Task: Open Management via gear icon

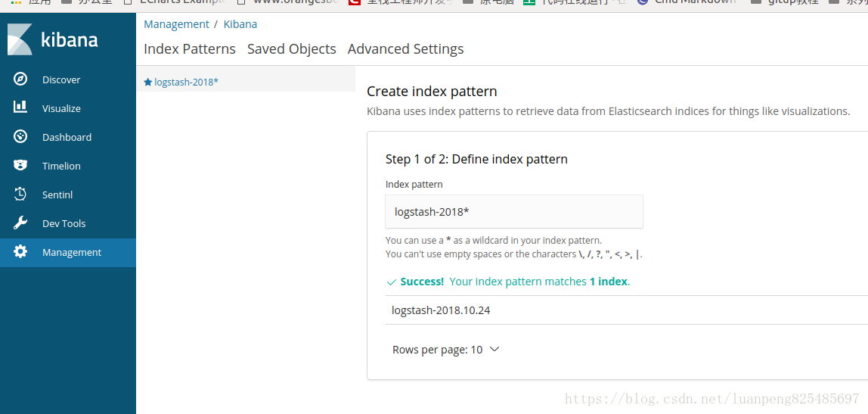Action: (x=20, y=251)
